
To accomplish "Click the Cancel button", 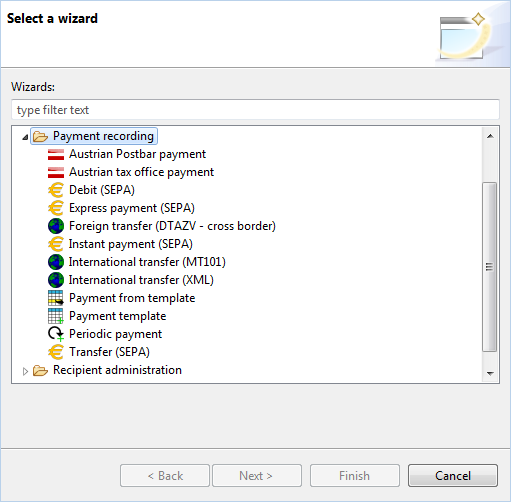I will [x=453, y=476].
